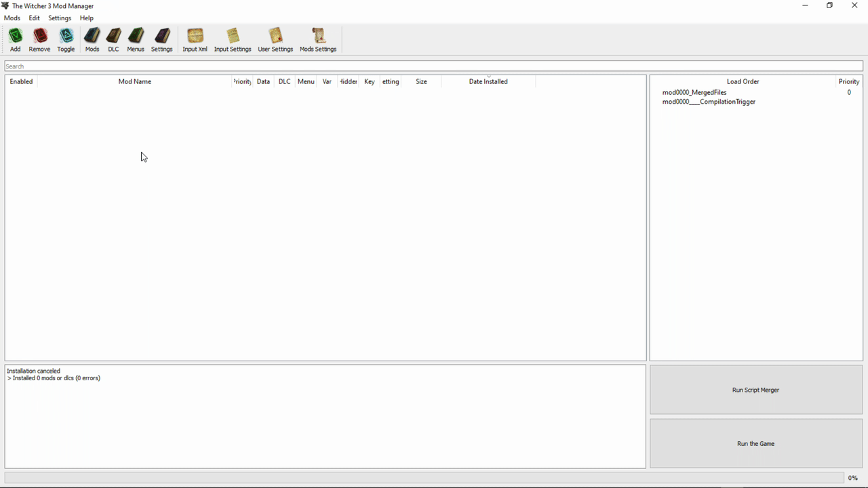Sort by the Menu column header
The image size is (868, 488).
pos(306,81)
